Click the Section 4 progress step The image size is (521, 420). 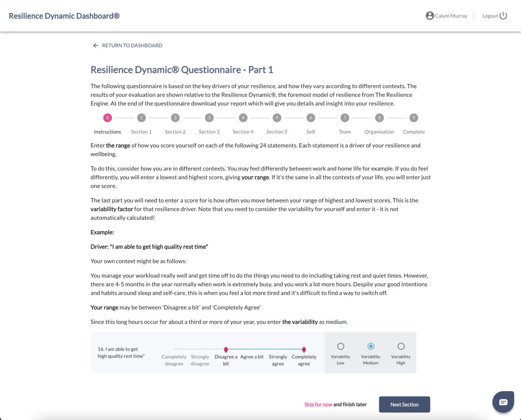coord(243,118)
